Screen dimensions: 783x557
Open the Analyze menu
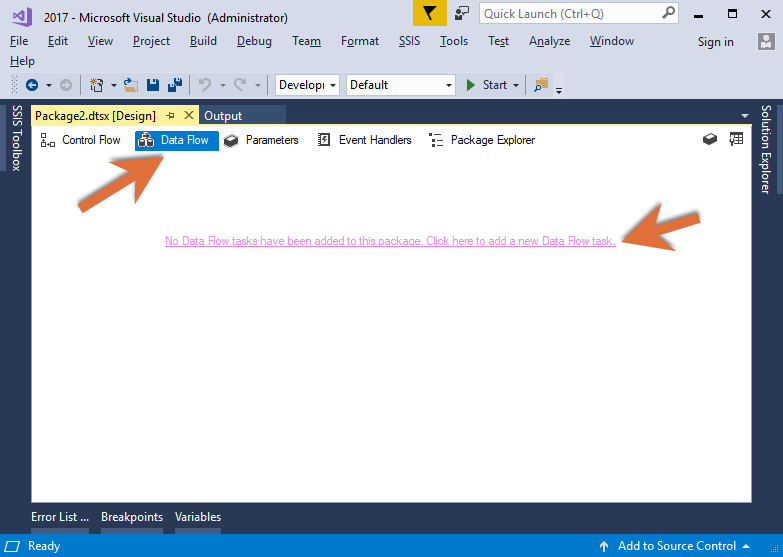tap(549, 41)
